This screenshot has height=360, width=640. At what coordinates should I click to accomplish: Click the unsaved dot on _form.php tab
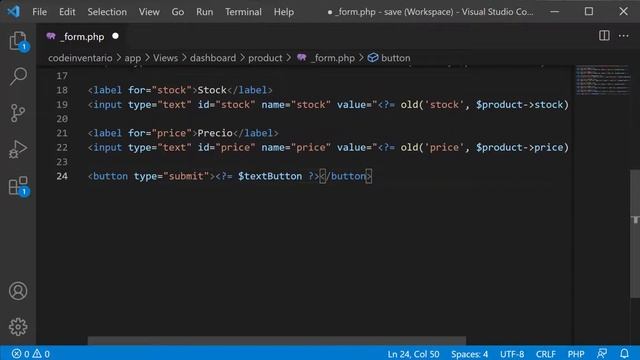click(x=116, y=36)
